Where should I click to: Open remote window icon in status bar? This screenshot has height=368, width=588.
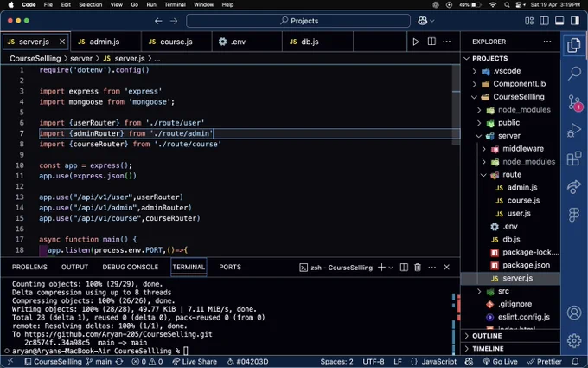click(10, 362)
